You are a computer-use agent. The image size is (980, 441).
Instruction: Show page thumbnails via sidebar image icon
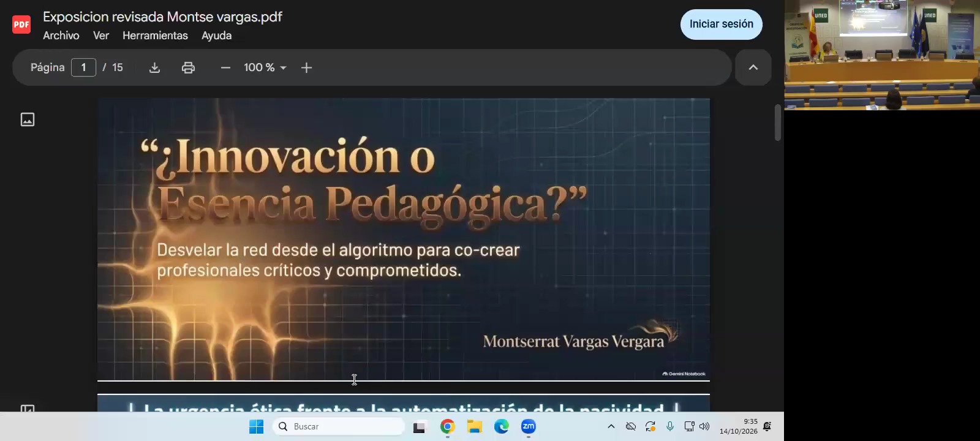click(x=28, y=119)
